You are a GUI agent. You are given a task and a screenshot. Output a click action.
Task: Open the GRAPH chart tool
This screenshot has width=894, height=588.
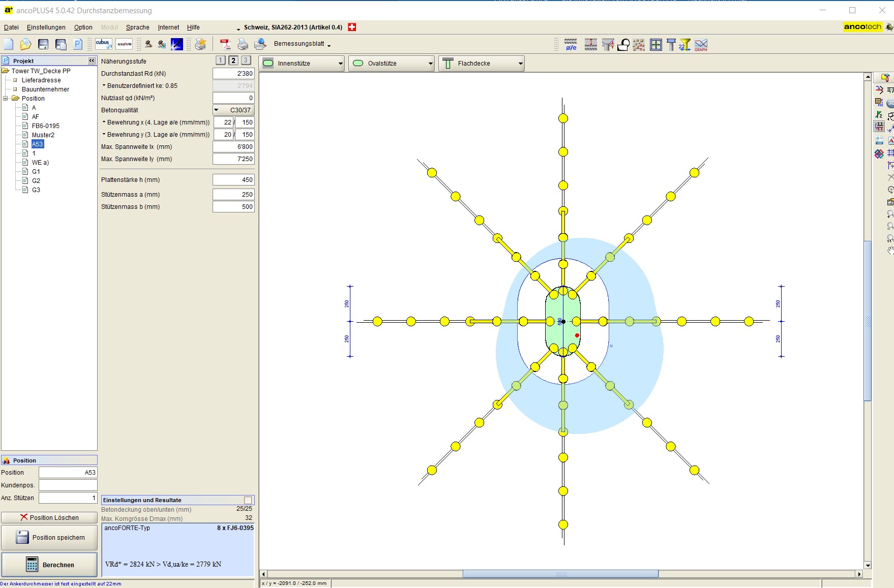[x=701, y=45]
